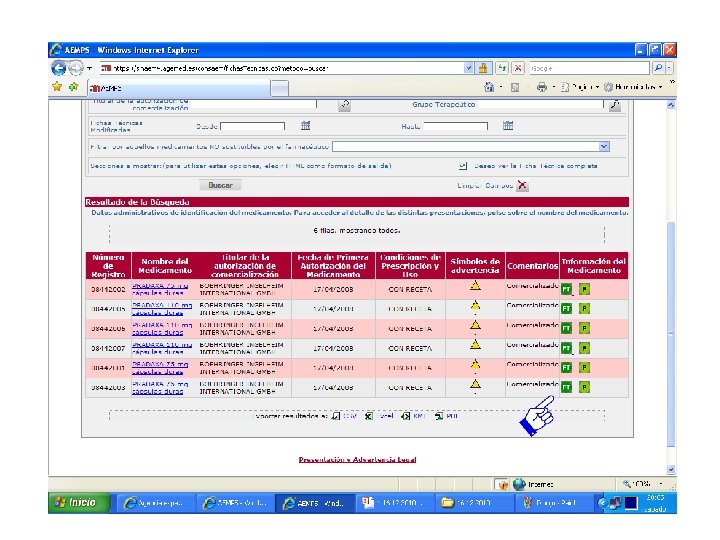Open the FT technical sheet for registry 08442001
This screenshot has height=540, width=720.
567,367
